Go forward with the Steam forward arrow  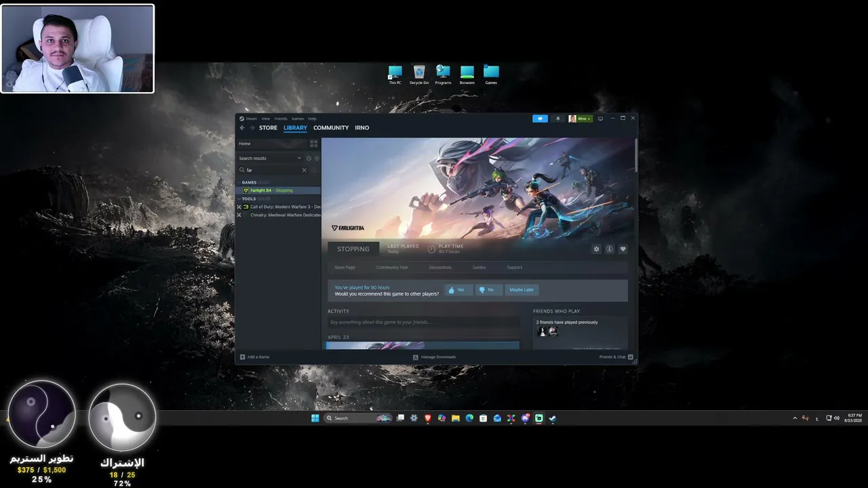(252, 127)
